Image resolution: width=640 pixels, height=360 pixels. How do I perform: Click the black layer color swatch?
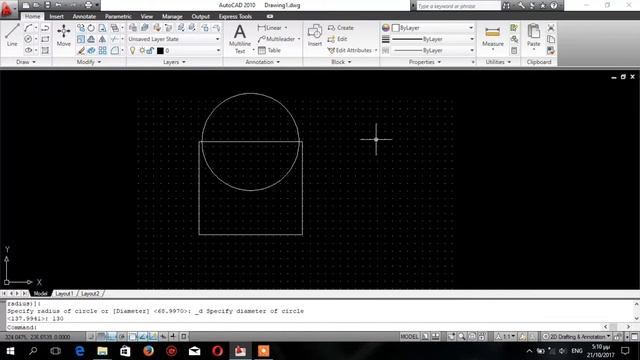[x=160, y=51]
